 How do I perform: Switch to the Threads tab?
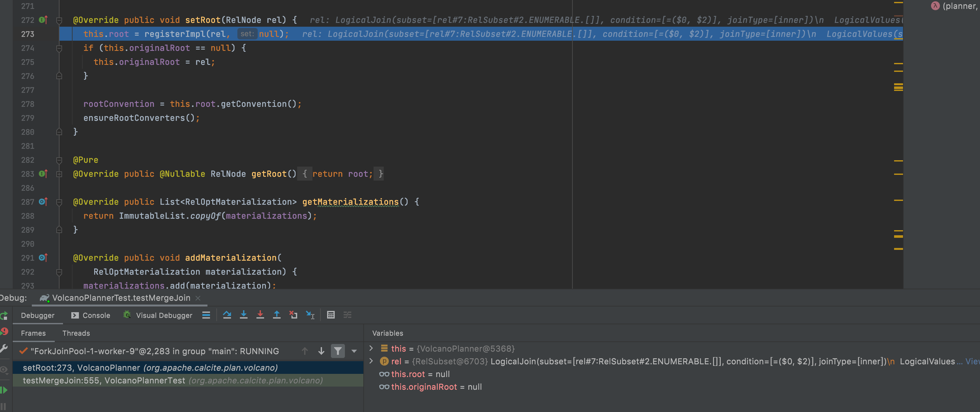pyautogui.click(x=76, y=333)
